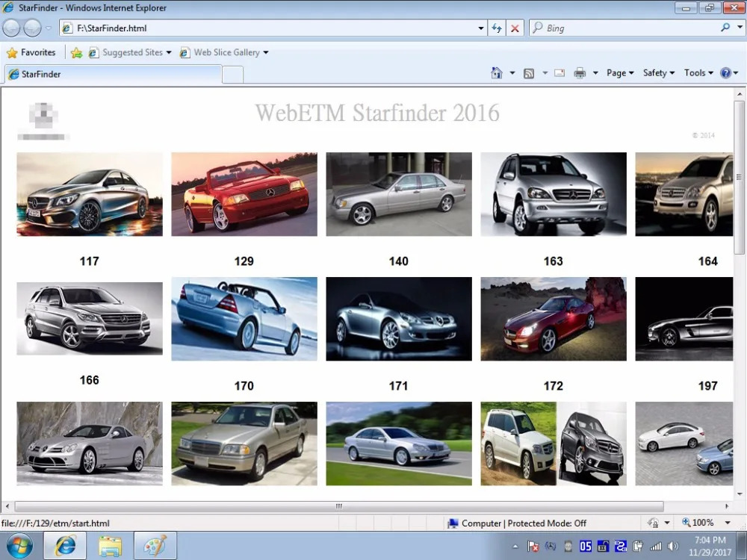Click the Favorites button
Image resolution: width=747 pixels, height=560 pixels.
(31, 52)
